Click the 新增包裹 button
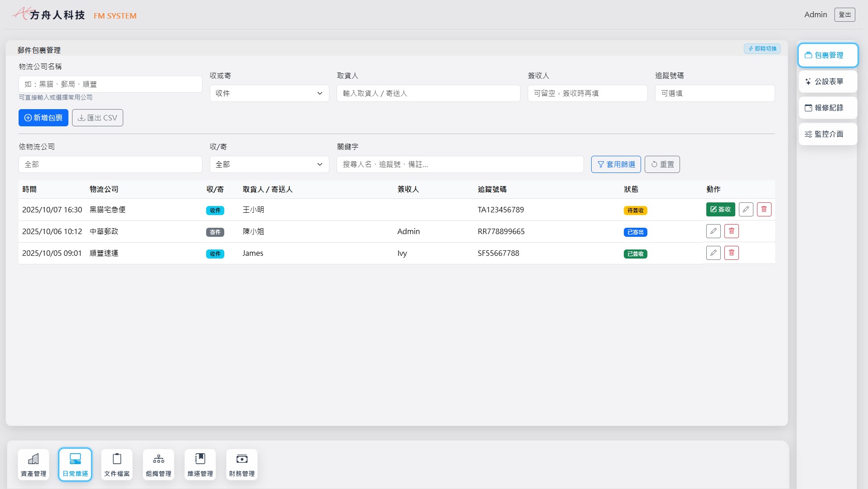This screenshot has width=868, height=489. pyautogui.click(x=43, y=118)
